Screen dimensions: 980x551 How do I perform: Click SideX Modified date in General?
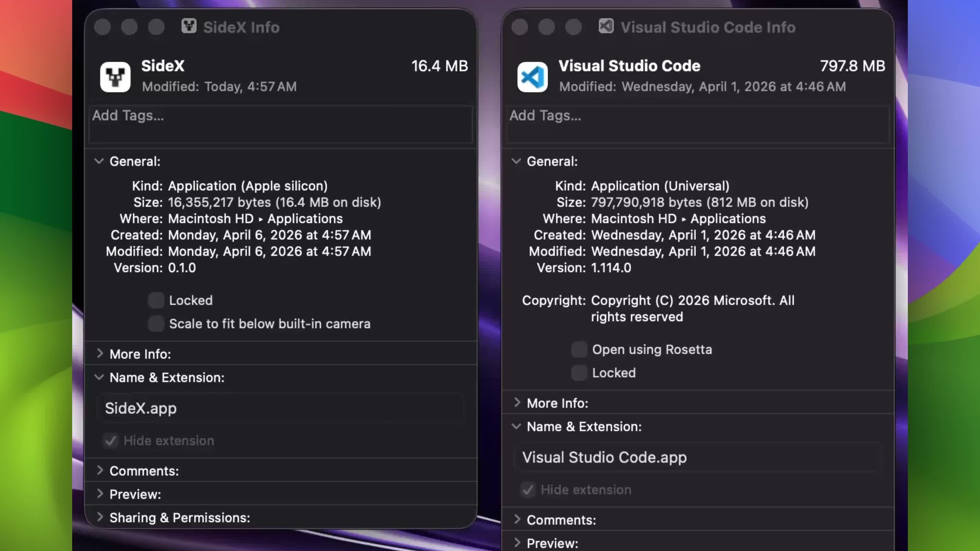click(269, 251)
